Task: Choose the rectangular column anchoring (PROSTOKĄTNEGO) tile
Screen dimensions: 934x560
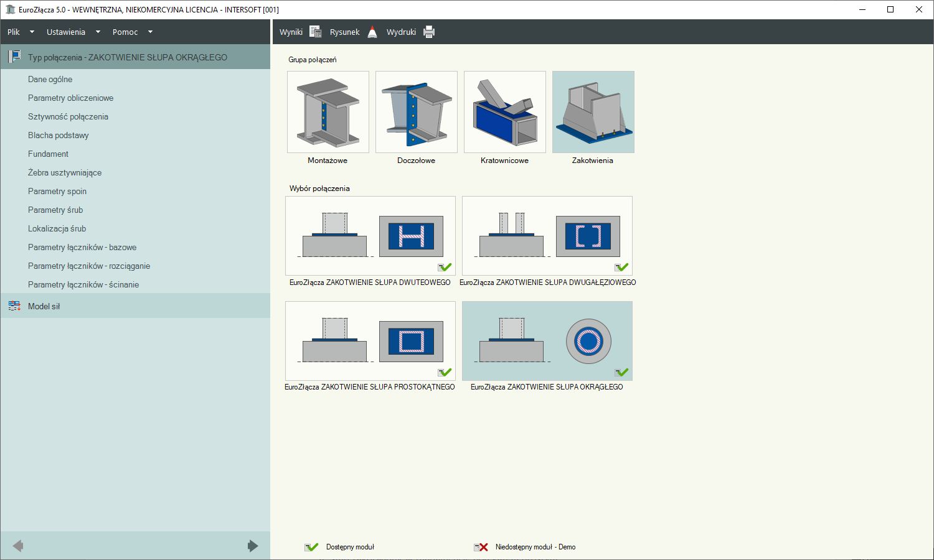Action: [370, 341]
